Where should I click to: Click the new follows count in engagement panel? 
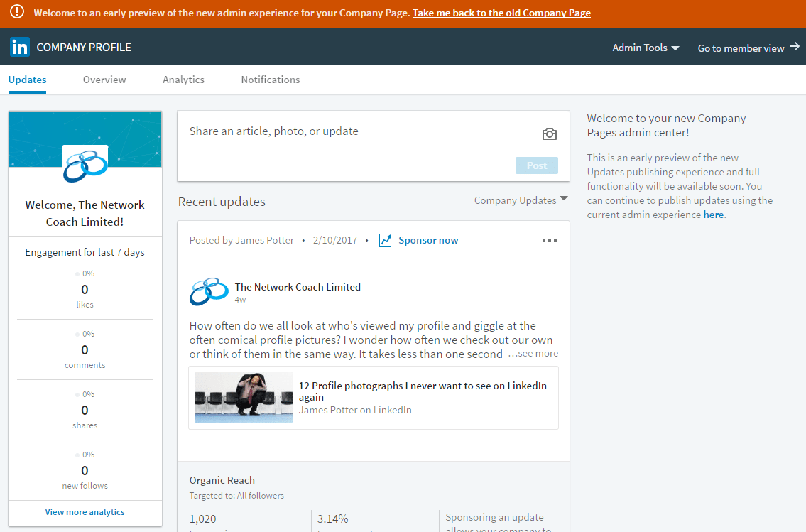[85, 471]
